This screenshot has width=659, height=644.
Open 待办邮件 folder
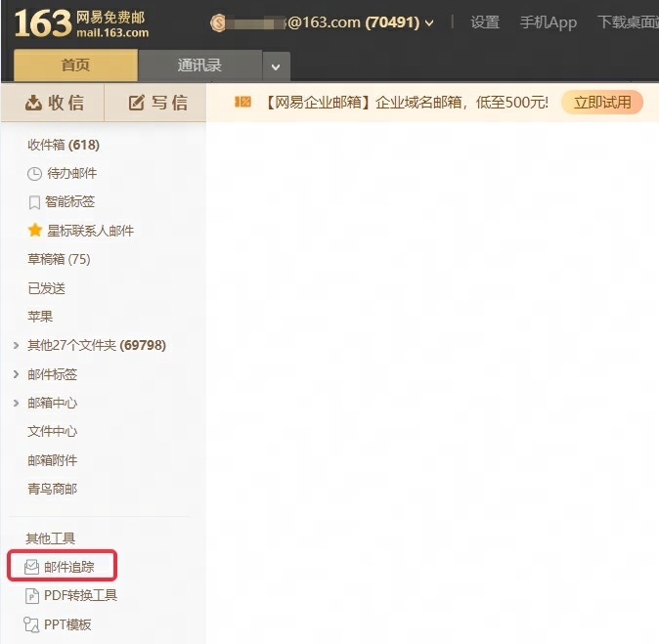(x=72, y=174)
